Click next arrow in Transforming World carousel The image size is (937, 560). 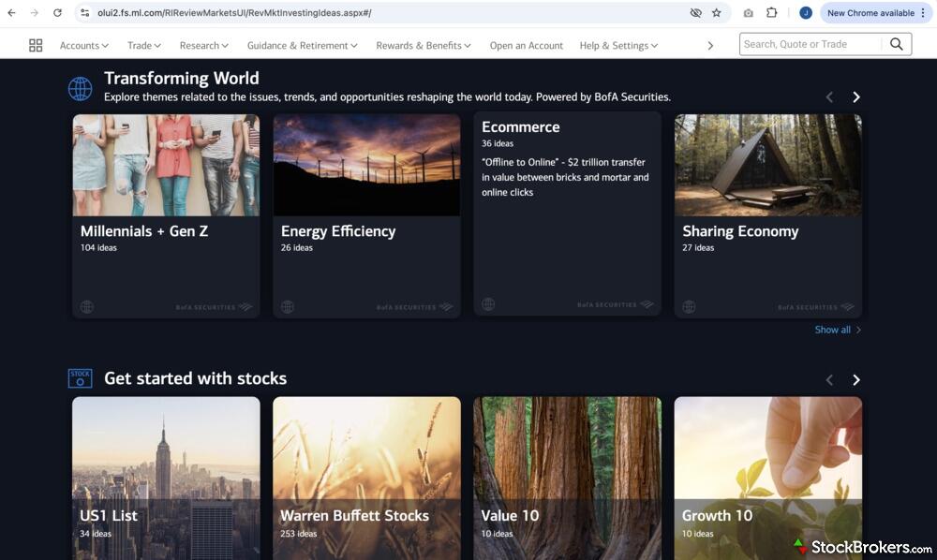pos(855,97)
